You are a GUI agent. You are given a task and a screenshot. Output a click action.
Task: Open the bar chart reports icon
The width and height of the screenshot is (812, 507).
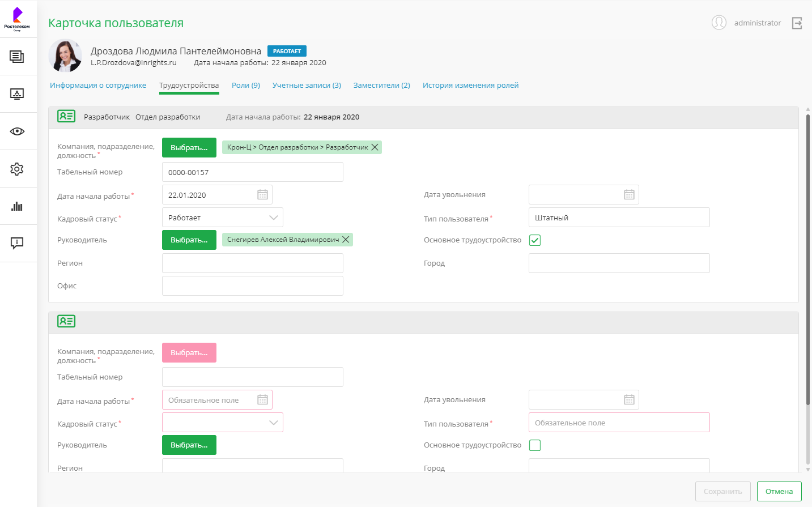tap(17, 206)
